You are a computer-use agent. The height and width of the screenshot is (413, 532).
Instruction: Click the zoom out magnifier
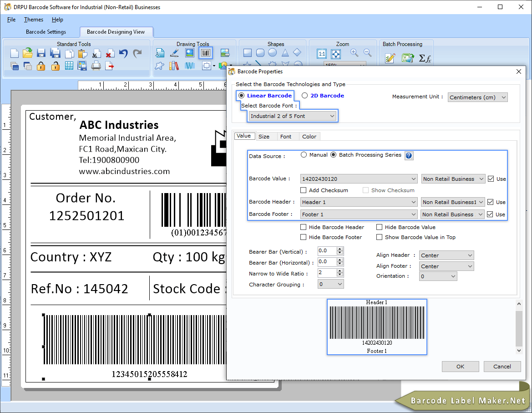tap(367, 53)
